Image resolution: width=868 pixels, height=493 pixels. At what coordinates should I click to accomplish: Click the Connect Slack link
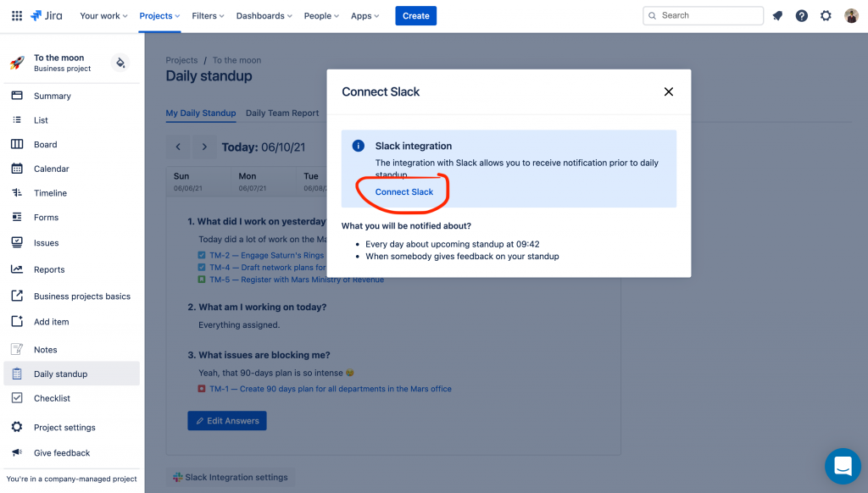[x=404, y=192]
